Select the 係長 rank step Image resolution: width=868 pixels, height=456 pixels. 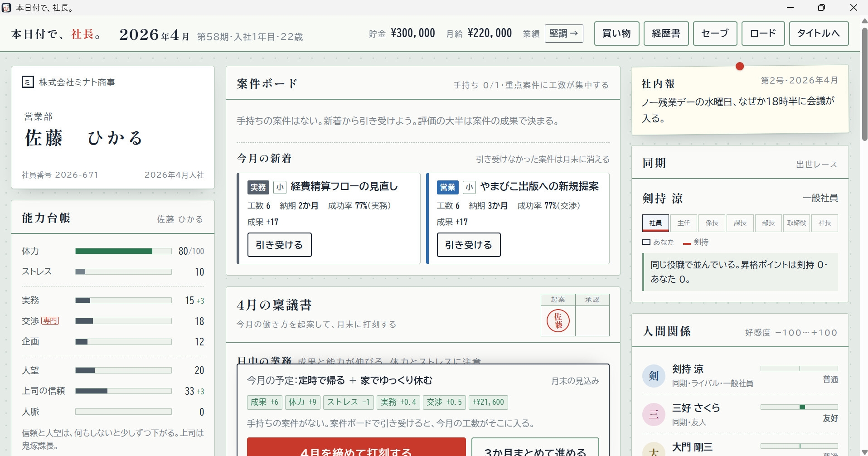coord(712,223)
